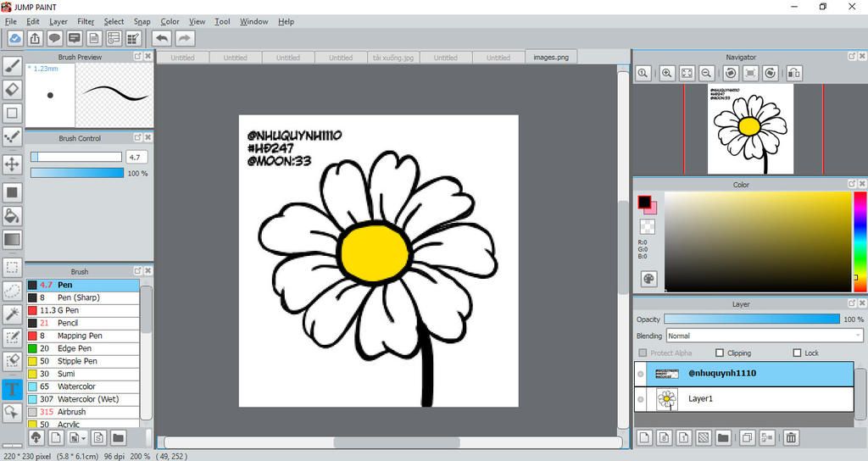Hide Layer1 visibility
The width and height of the screenshot is (868, 461).
641,400
